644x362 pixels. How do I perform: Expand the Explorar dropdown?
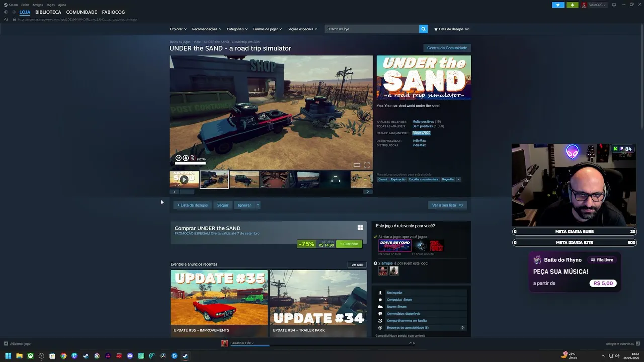click(178, 29)
